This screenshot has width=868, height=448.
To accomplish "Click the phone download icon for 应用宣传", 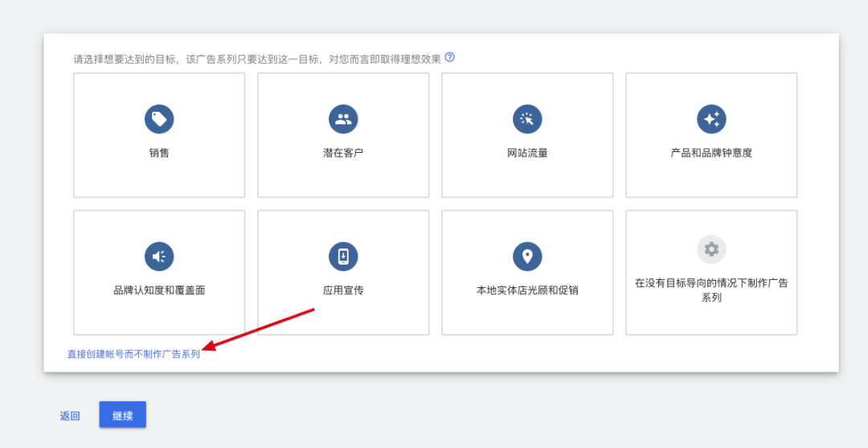I will 343,257.
